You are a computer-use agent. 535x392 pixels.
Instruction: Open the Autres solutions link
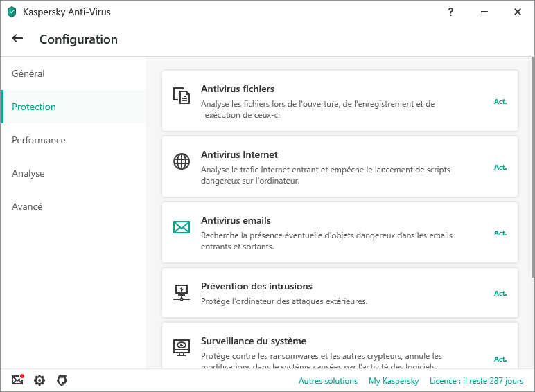(328, 381)
